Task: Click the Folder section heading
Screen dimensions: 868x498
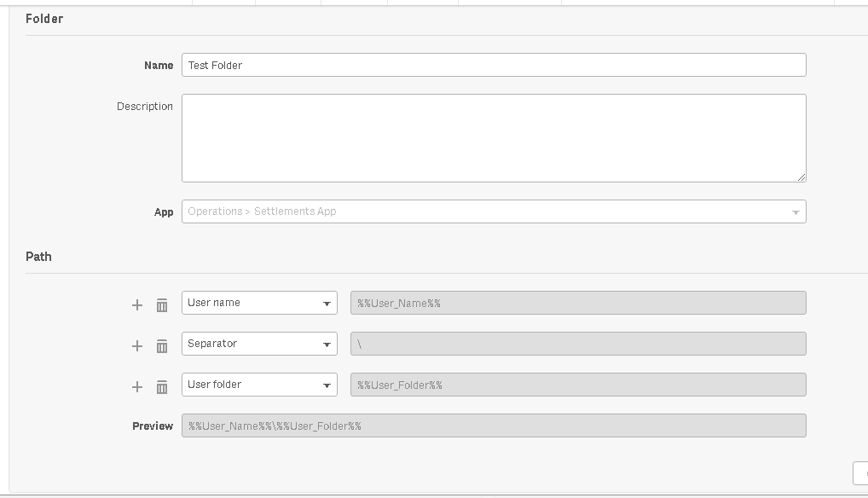Action: pyautogui.click(x=44, y=19)
